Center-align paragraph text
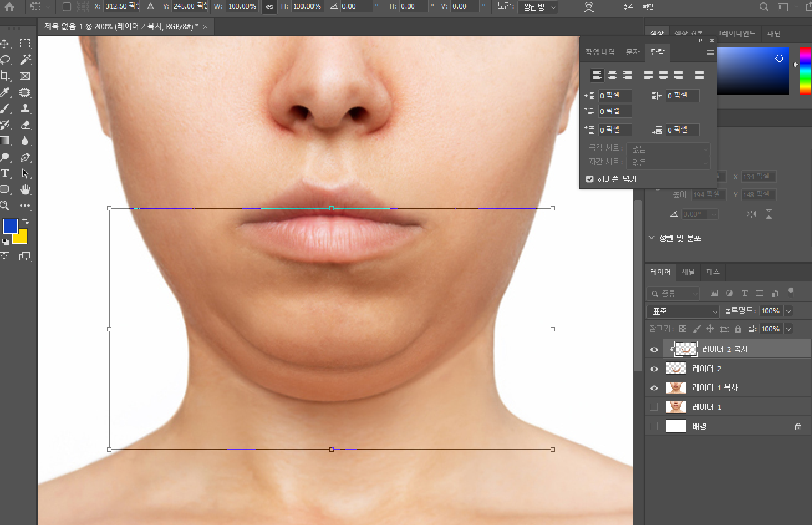 (x=612, y=75)
